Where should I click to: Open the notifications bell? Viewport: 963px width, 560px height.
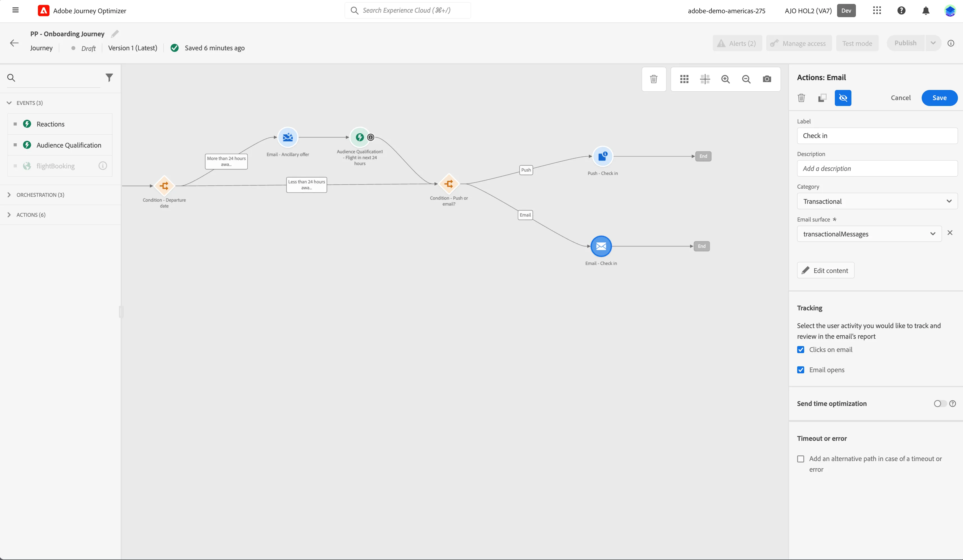[926, 10]
